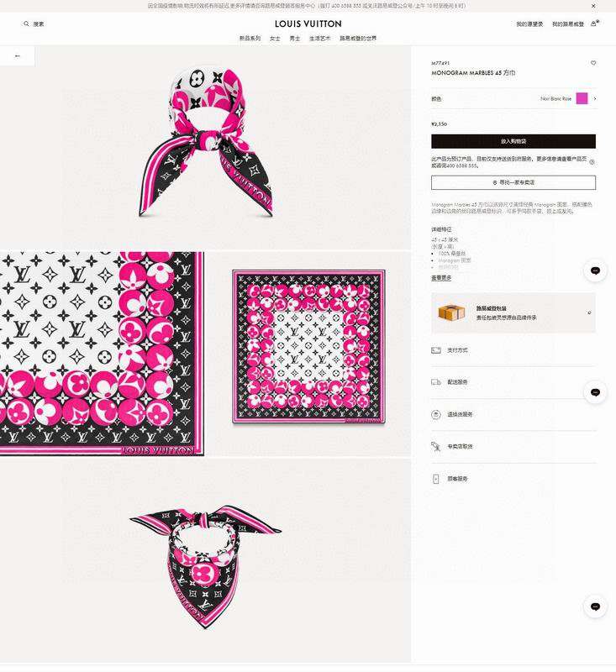Click the black 放入购物袋 button
Viewport: 616px width, 672px height.
513,141
